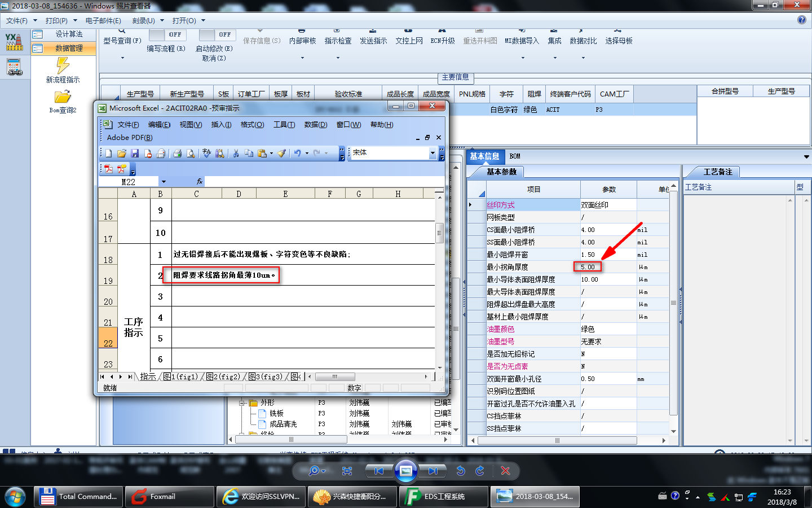Go to the previous photo

pyautogui.click(x=379, y=471)
